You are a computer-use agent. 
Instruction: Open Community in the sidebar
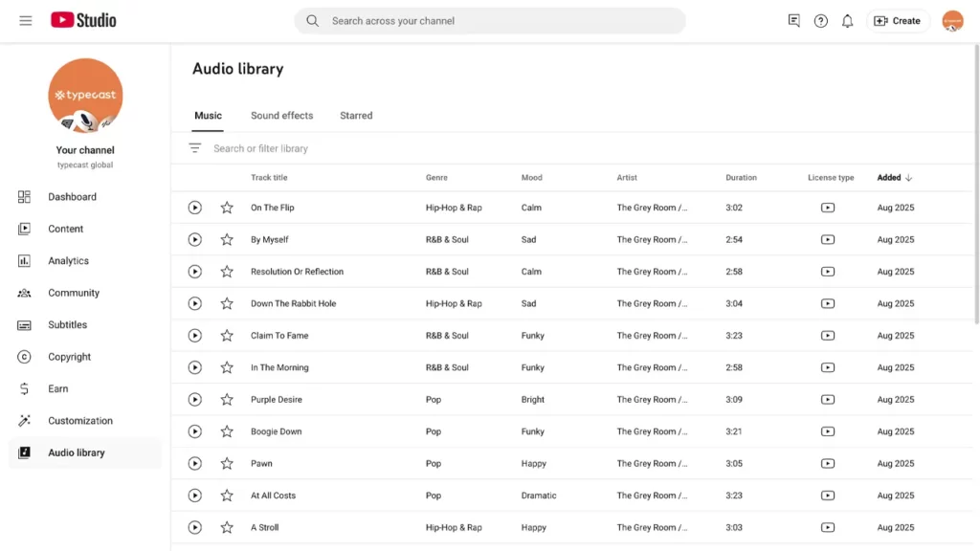coord(85,293)
